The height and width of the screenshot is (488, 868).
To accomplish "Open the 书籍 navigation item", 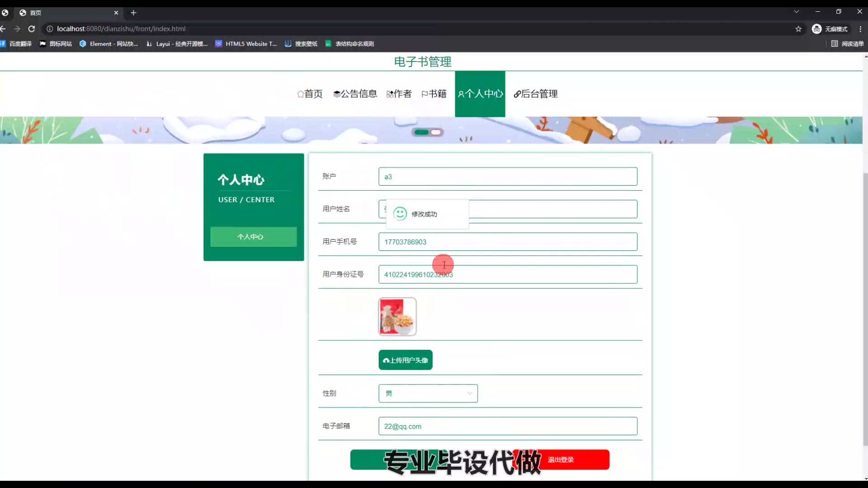I will (434, 94).
